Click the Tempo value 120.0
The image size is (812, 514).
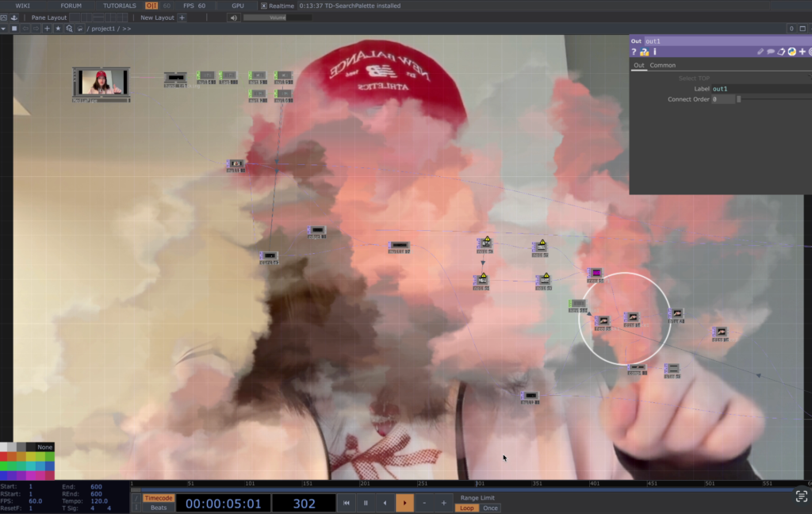[x=99, y=501]
